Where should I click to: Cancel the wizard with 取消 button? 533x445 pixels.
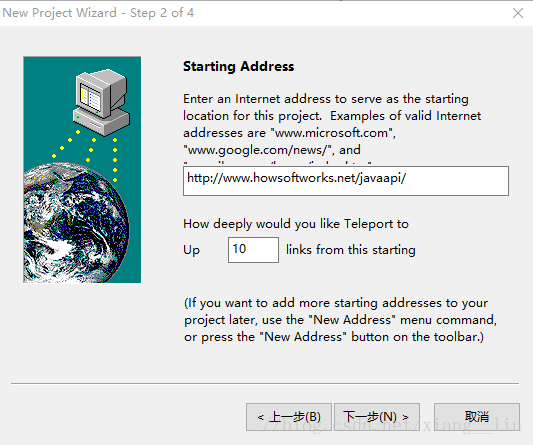(477, 417)
